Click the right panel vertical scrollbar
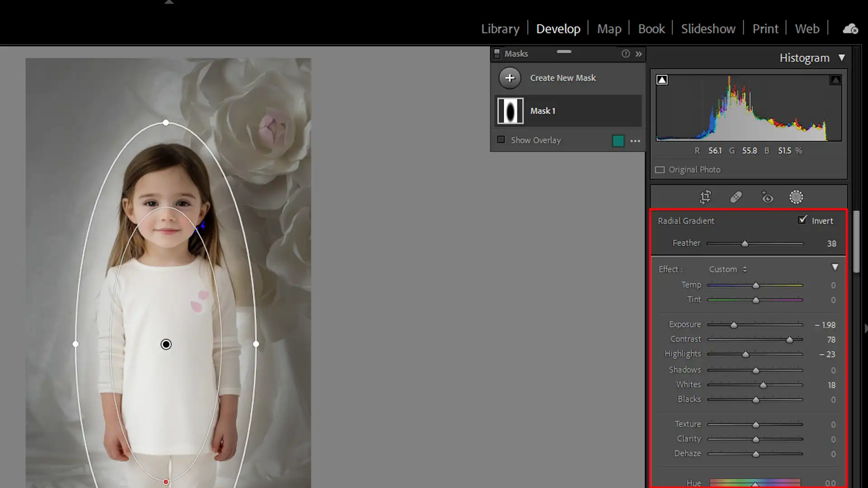 point(856,242)
